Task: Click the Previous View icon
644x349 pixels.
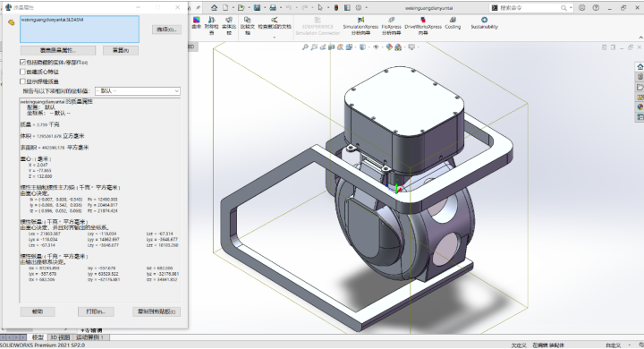Action: coord(323,47)
